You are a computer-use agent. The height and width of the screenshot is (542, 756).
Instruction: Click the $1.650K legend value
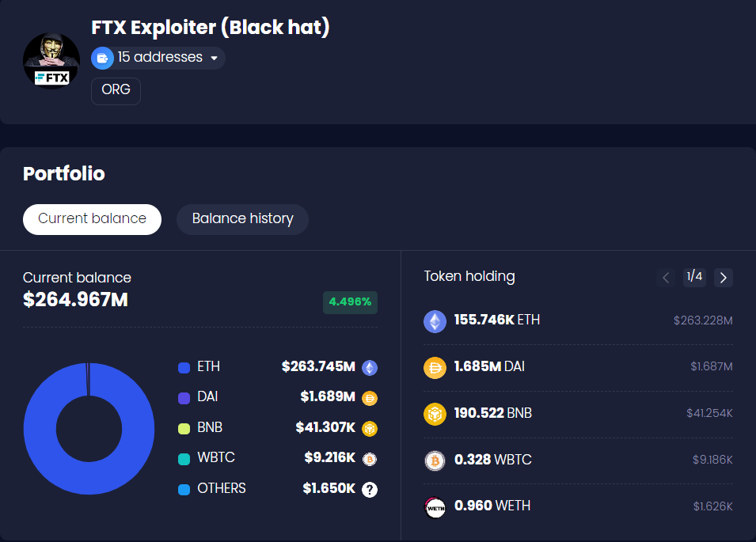[x=329, y=488]
